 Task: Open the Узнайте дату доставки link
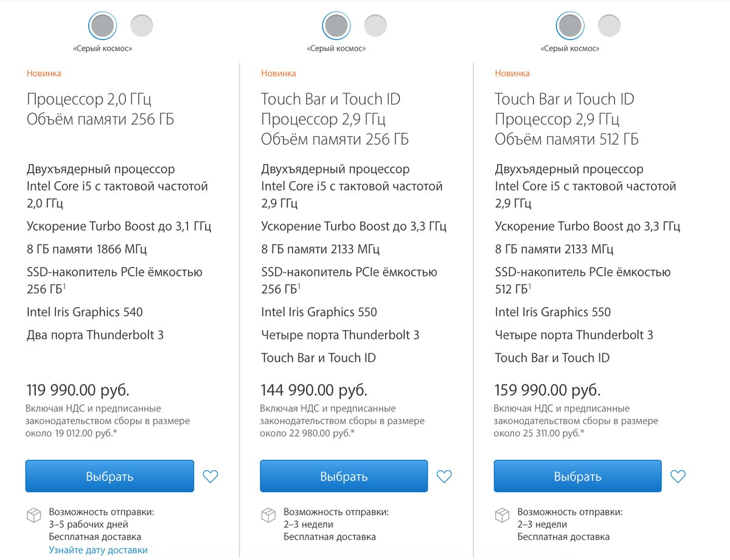(99, 550)
